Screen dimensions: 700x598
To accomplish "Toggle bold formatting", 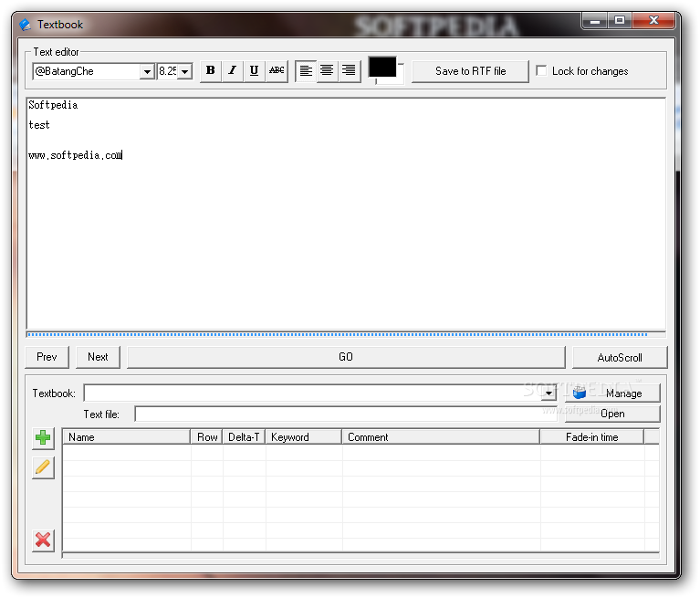I will (x=210, y=70).
